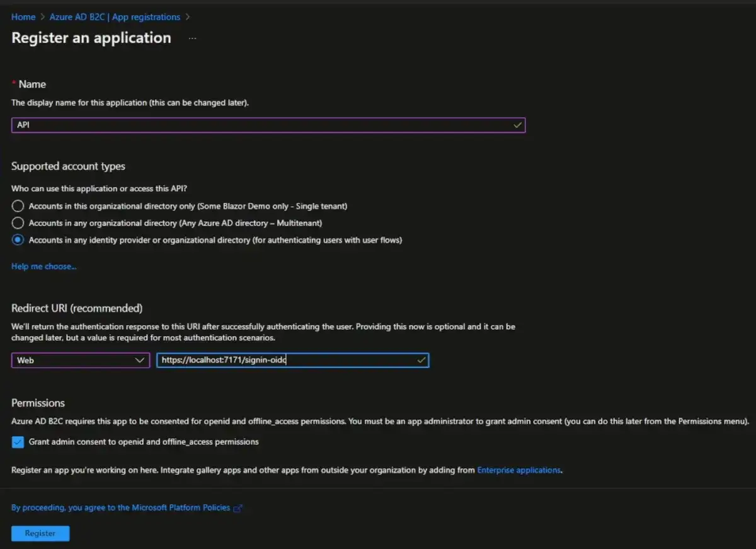
Task: Open the Help me choose link
Action: [x=43, y=267]
